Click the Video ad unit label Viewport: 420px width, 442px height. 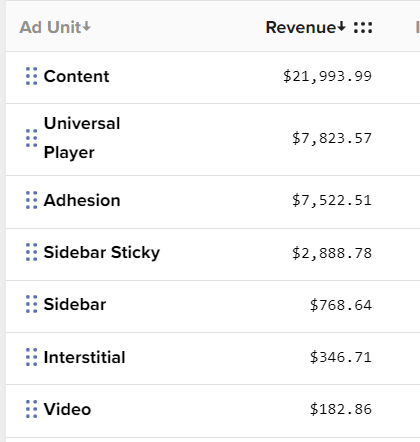click(67, 409)
